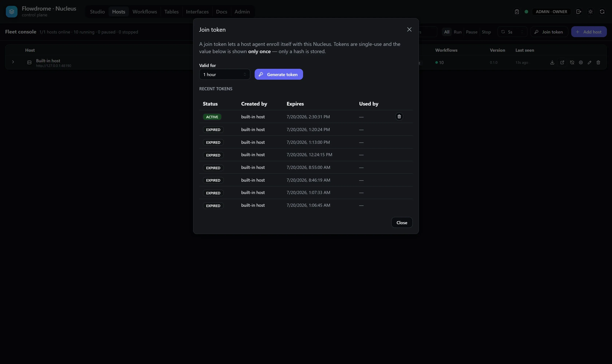Image resolution: width=612 pixels, height=364 pixels.
Task: Click expiry 7/20/2026, 2:30:31 PM
Action: pos(308,117)
